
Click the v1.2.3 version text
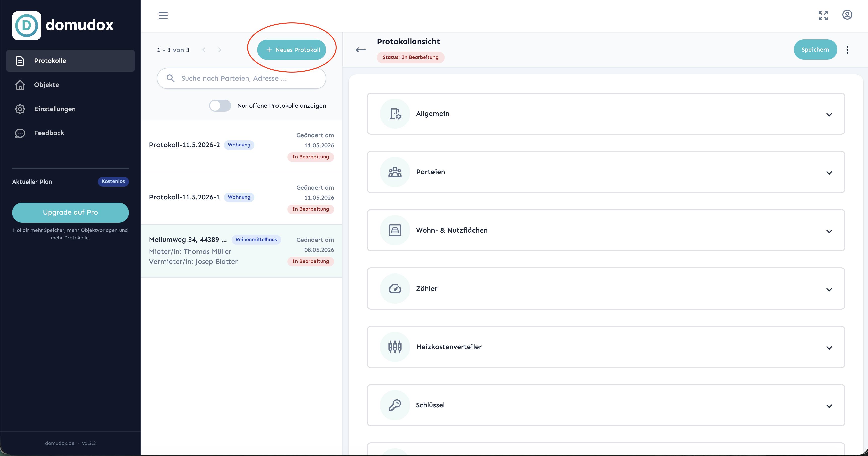point(89,443)
